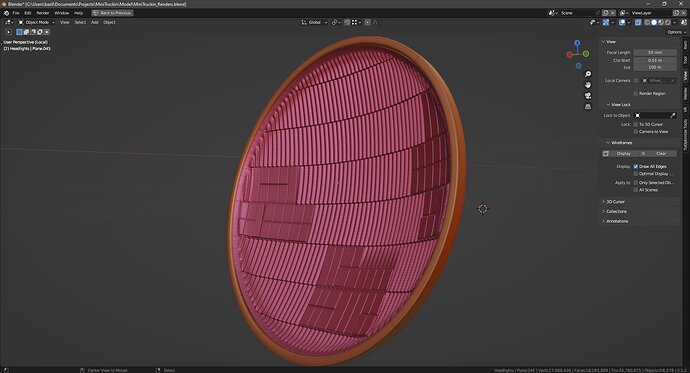
Task: Switch to material preview shading icon
Action: (661, 22)
